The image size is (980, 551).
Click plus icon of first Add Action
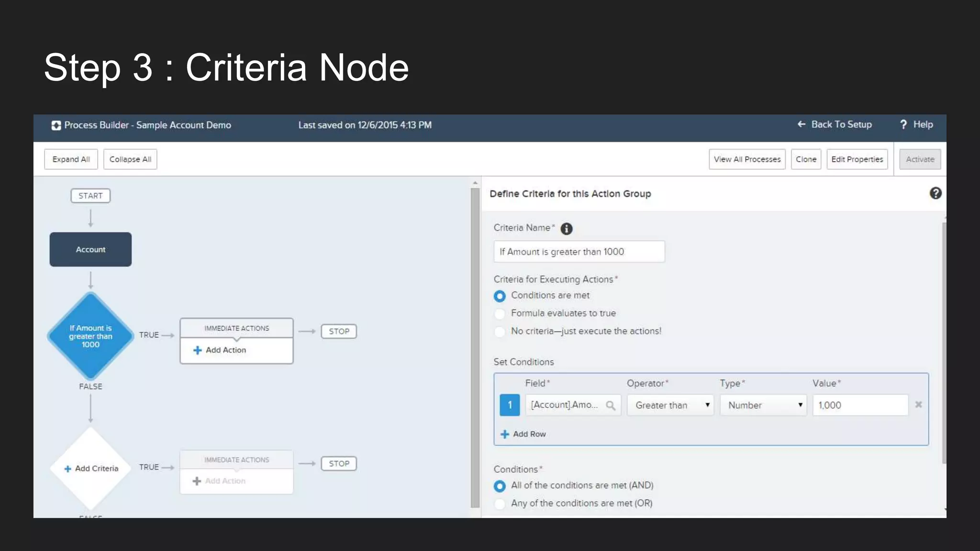(x=197, y=350)
